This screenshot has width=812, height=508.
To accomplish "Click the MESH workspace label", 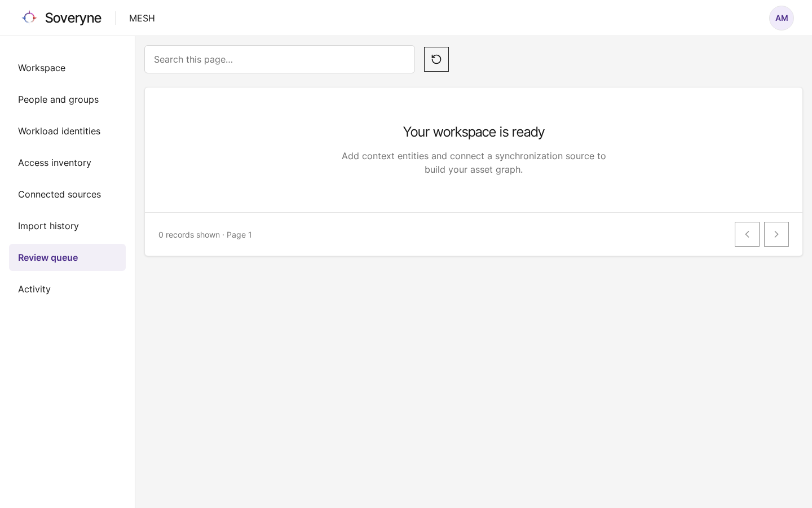I will 142,18.
